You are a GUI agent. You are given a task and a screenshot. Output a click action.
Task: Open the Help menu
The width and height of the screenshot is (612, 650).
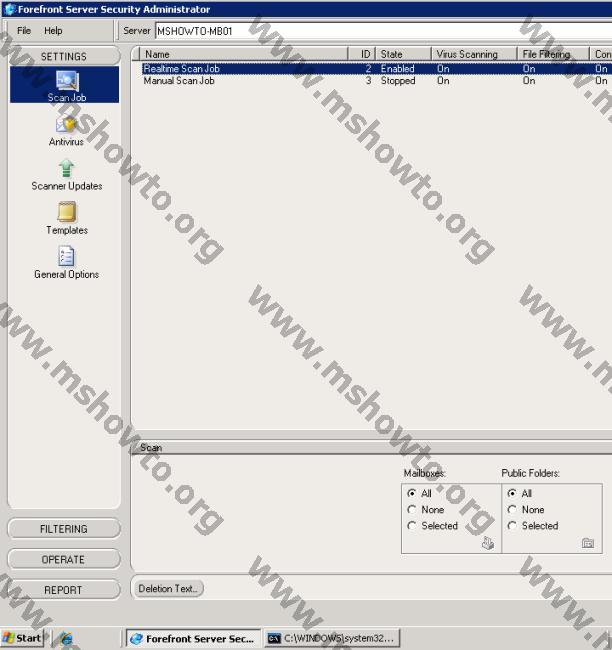53,31
